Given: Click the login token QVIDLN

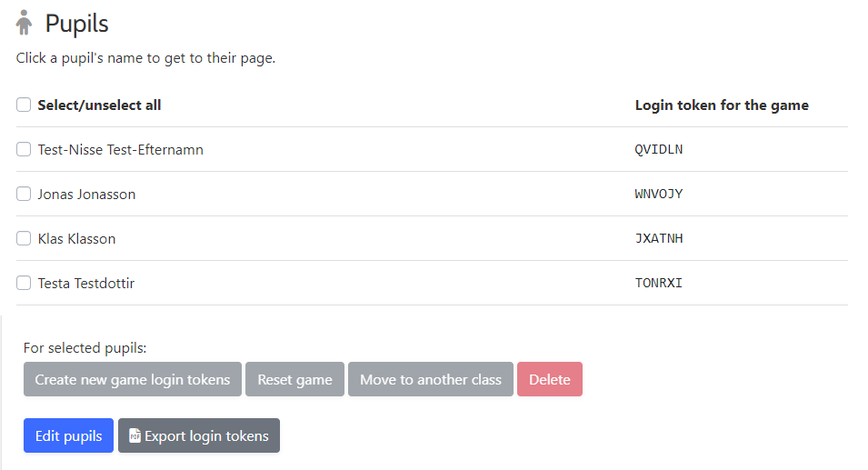Looking at the screenshot, I should click(659, 149).
